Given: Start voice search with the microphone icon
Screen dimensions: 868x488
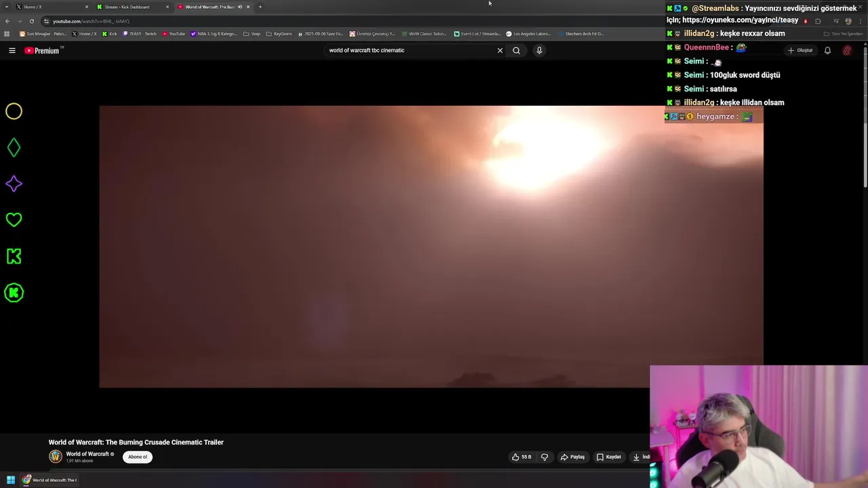Looking at the screenshot, I should (x=539, y=50).
